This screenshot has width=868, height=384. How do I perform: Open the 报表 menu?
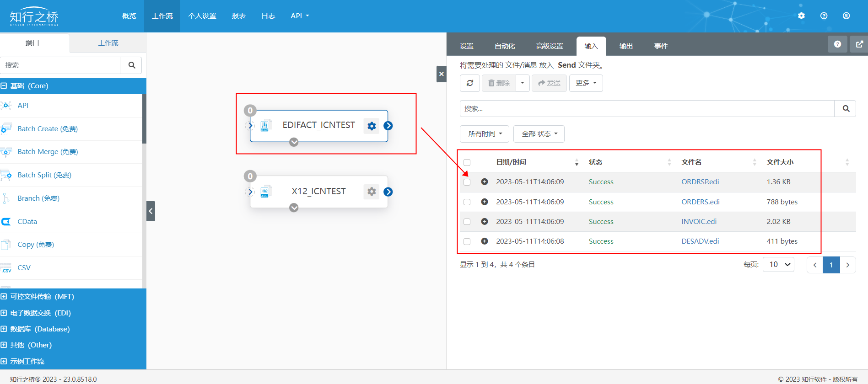(x=239, y=16)
